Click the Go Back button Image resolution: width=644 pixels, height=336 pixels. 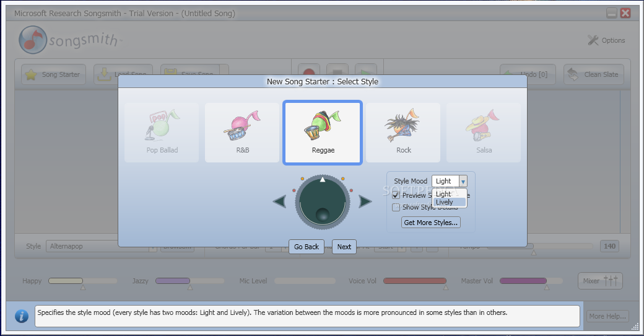(307, 247)
